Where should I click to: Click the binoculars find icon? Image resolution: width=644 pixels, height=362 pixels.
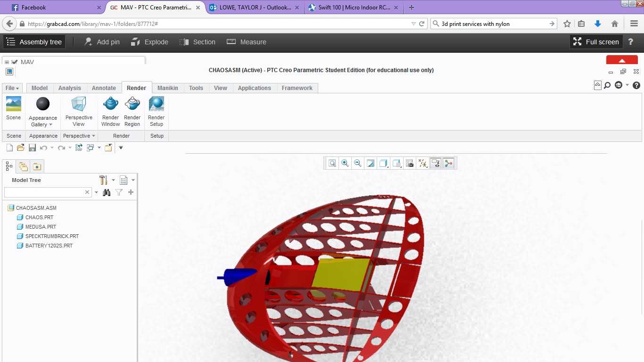tap(107, 192)
